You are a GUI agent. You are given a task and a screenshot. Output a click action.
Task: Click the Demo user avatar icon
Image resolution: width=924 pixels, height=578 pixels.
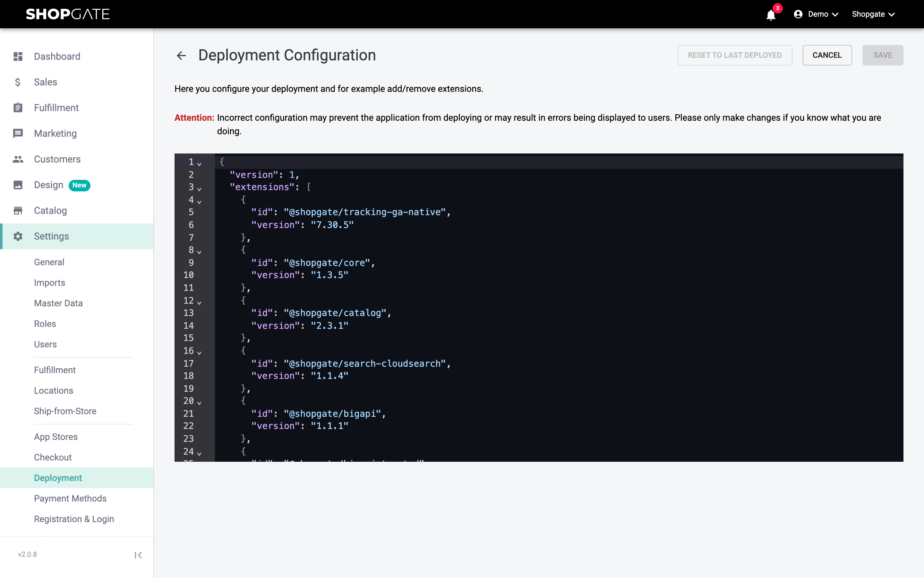point(798,14)
